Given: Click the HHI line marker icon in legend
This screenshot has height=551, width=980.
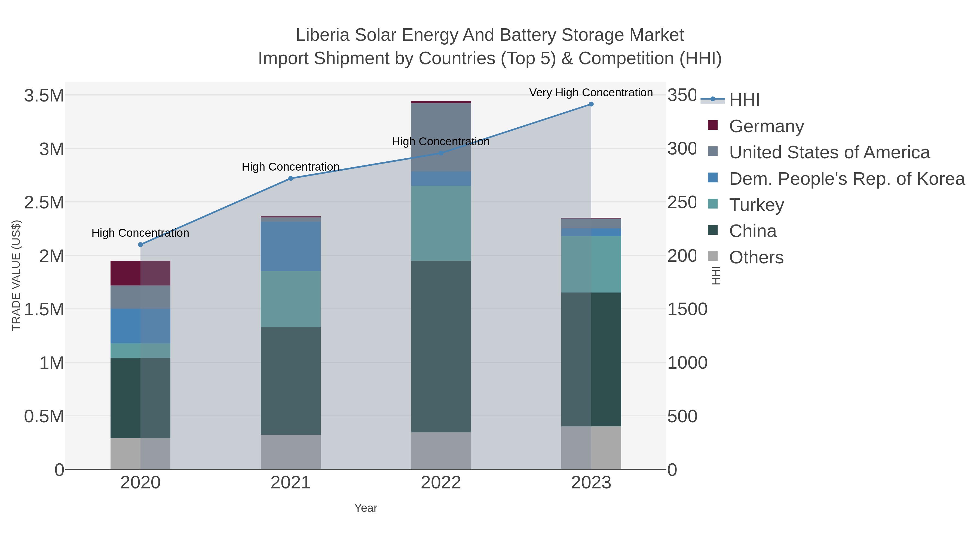Looking at the screenshot, I should pos(713,99).
